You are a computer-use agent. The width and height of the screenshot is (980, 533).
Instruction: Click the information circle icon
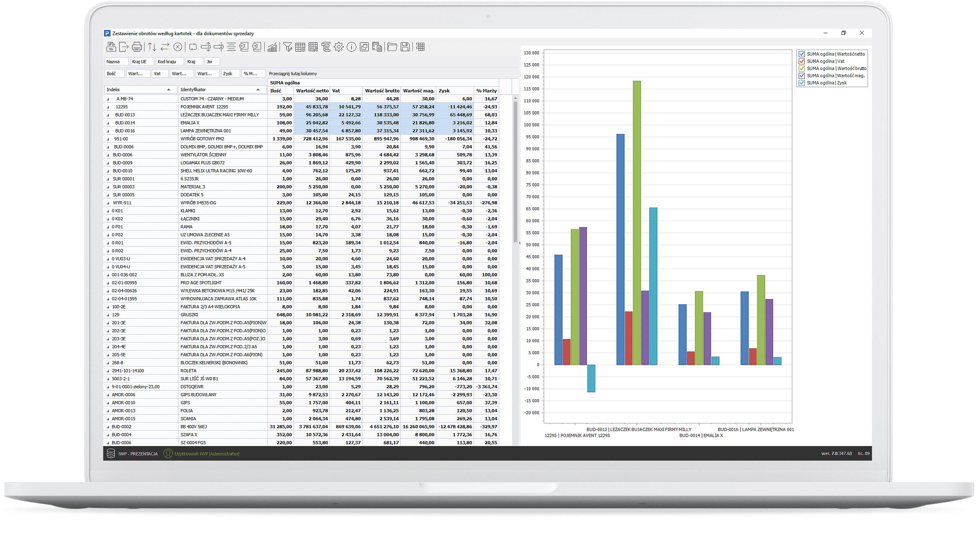coord(352,47)
